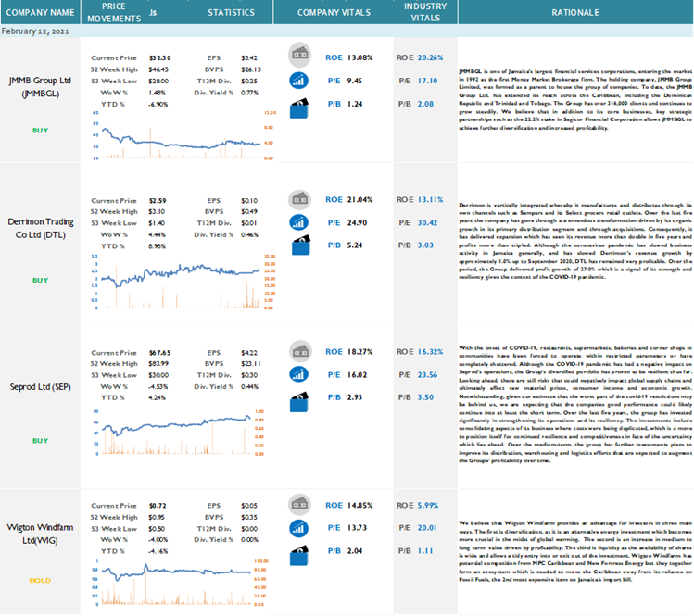Select JMMB 52 Week High $46.45
The width and height of the screenshot is (694, 616).
(x=158, y=69)
